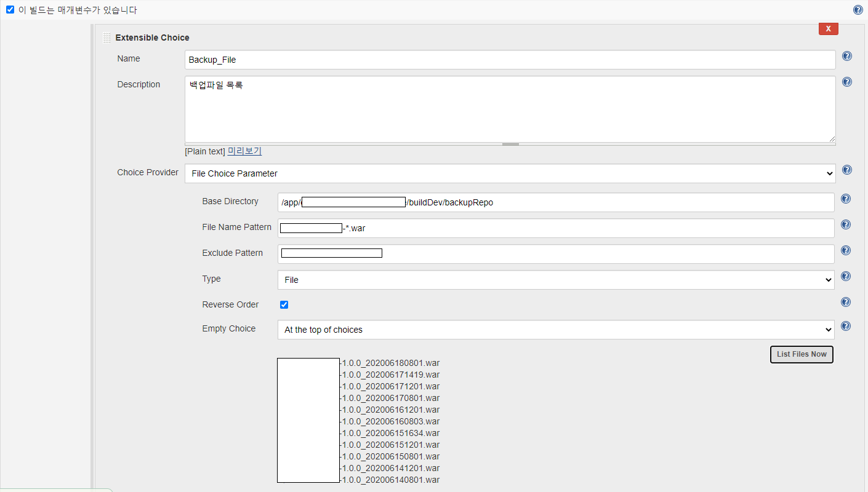Click file entry 1.0.0_202006170801.war

tap(390, 398)
